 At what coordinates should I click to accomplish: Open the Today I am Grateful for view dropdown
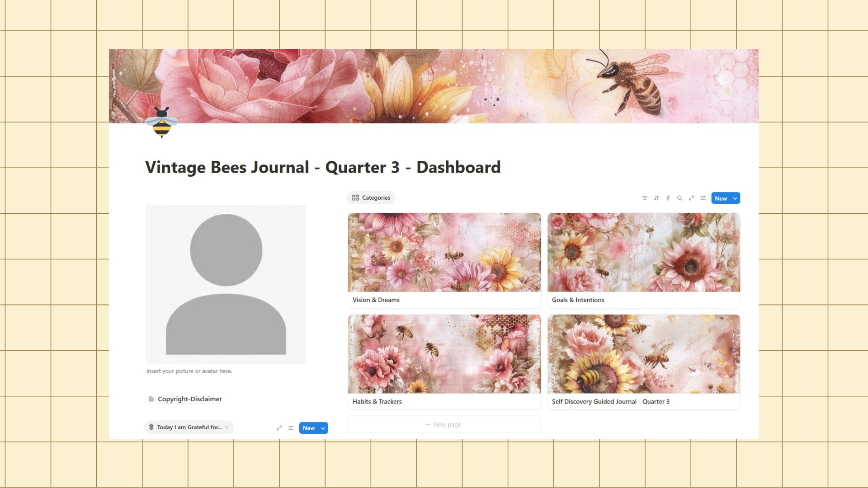point(189,427)
